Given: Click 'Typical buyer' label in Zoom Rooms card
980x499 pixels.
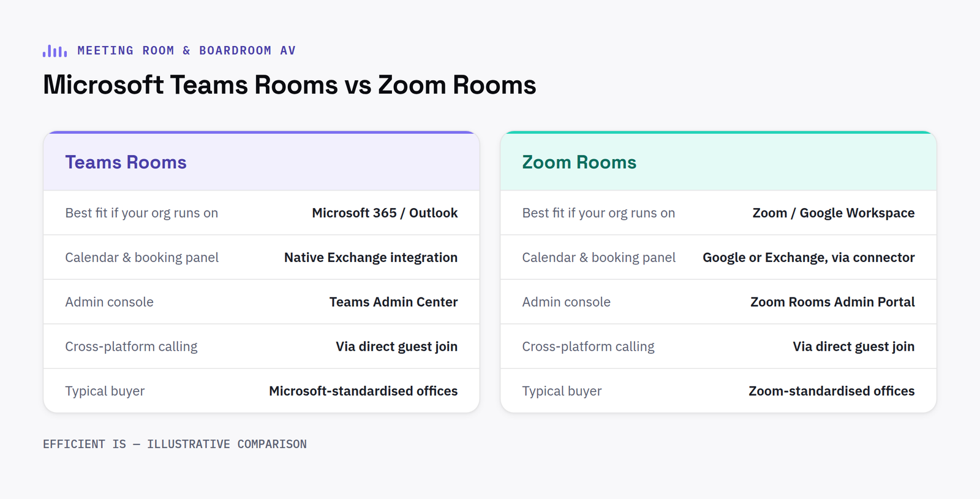Looking at the screenshot, I should point(562,391).
